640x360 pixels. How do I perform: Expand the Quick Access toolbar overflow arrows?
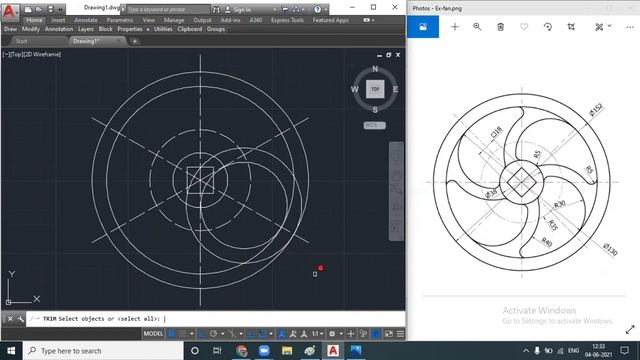click(x=60, y=9)
